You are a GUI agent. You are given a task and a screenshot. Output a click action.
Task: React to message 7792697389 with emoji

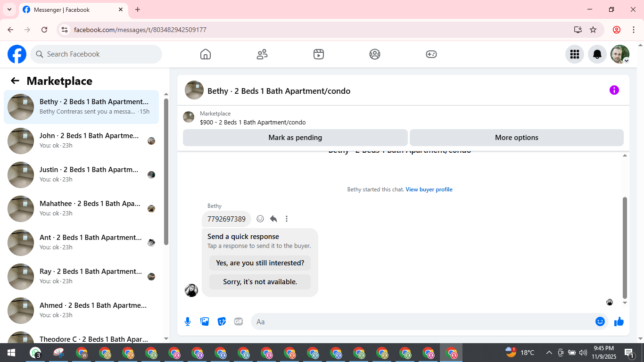(260, 219)
